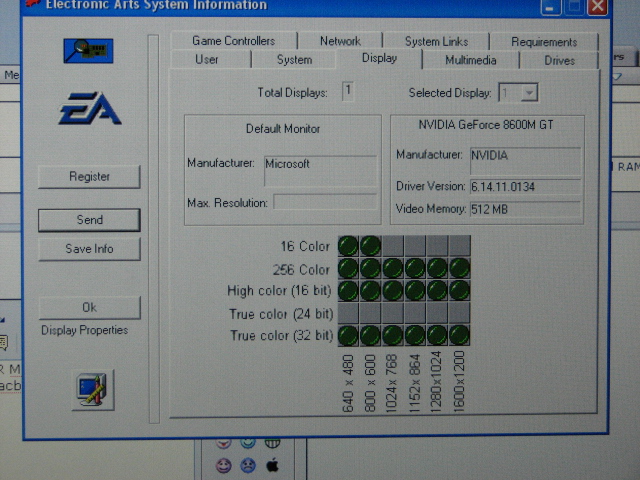Switch to the Drives tab

(x=559, y=61)
